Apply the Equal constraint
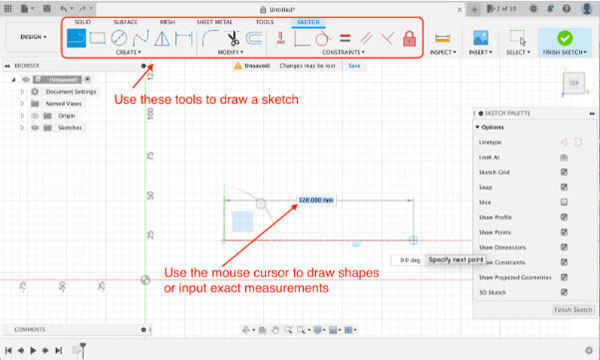Screen dimensions: 600x360 click(x=345, y=38)
